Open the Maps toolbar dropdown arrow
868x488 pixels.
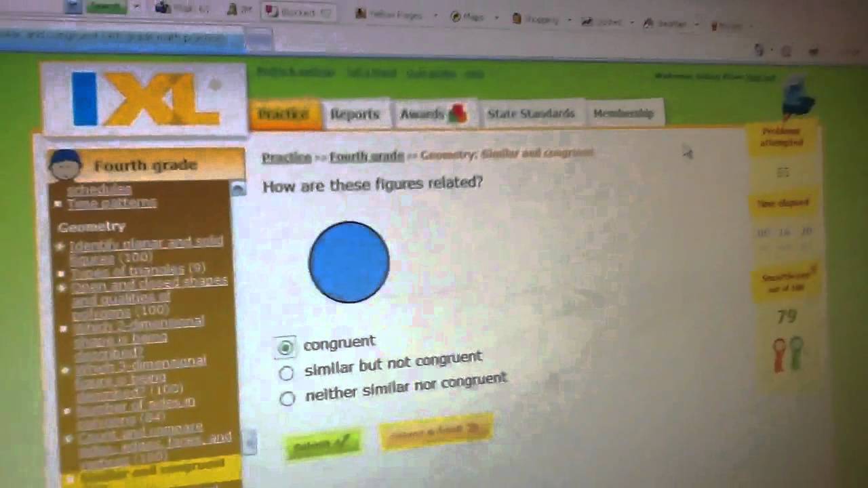click(x=496, y=18)
